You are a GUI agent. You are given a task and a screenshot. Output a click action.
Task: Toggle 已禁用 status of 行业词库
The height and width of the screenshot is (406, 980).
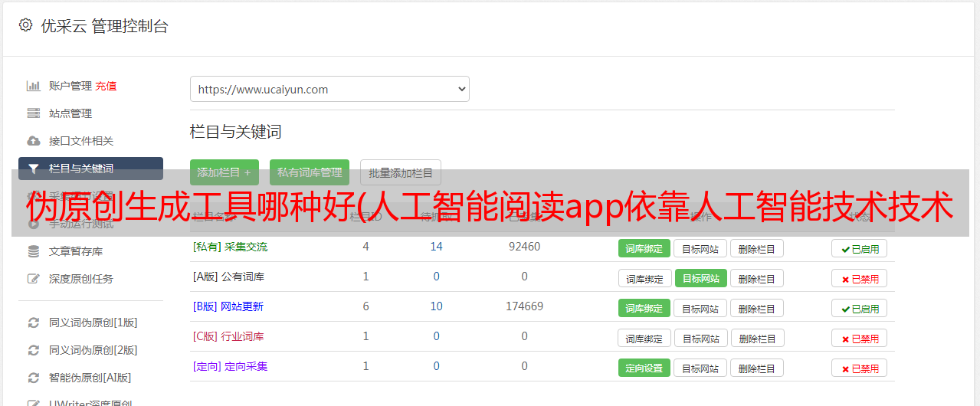click(860, 338)
